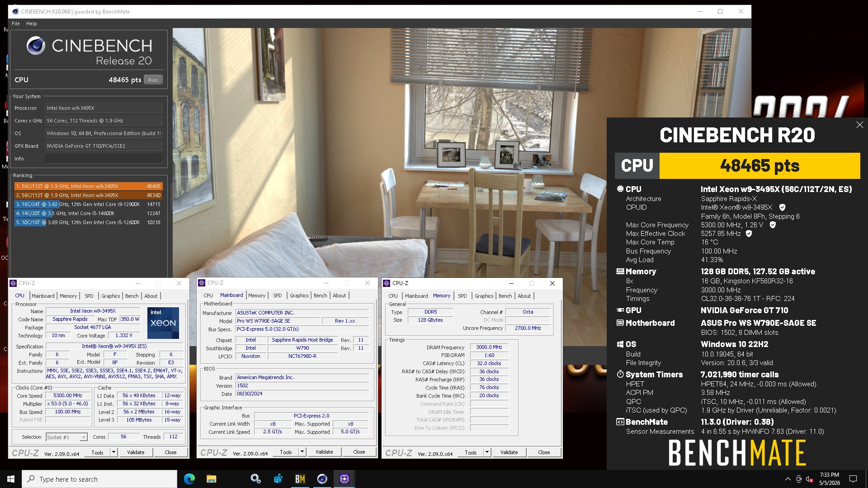
Task: Click Tools button in left CPU-Z window
Action: [x=97, y=452]
